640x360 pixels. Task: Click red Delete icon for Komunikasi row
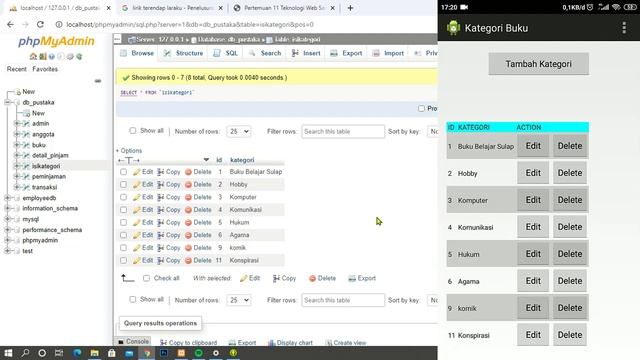click(188, 210)
